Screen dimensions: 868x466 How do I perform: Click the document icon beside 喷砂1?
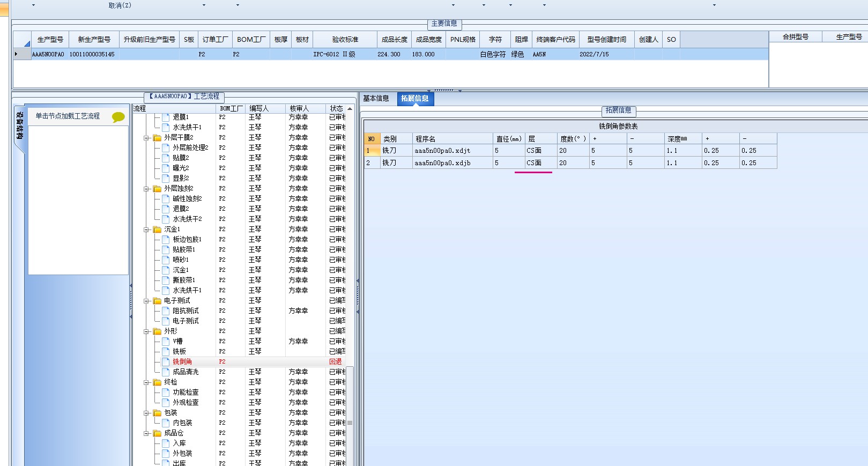[x=166, y=260]
